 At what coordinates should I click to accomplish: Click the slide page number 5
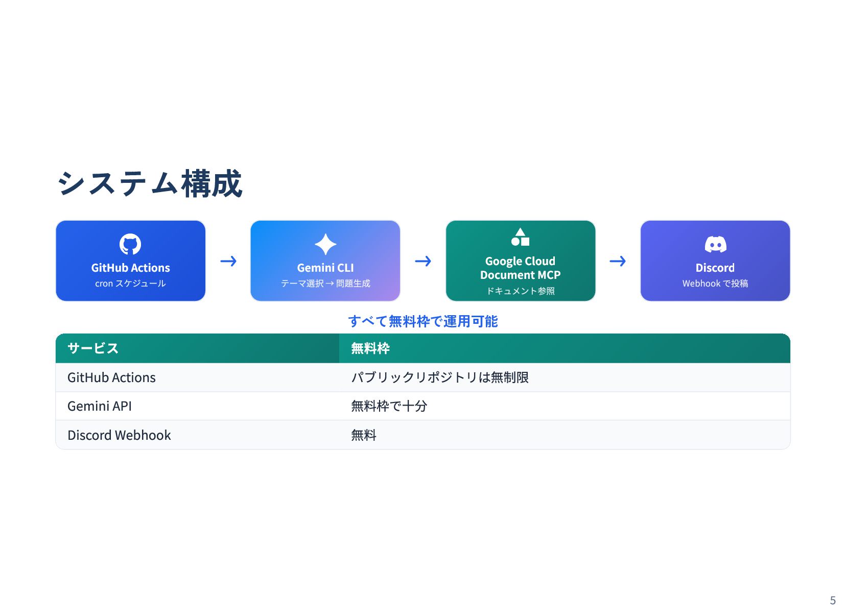pyautogui.click(x=833, y=600)
